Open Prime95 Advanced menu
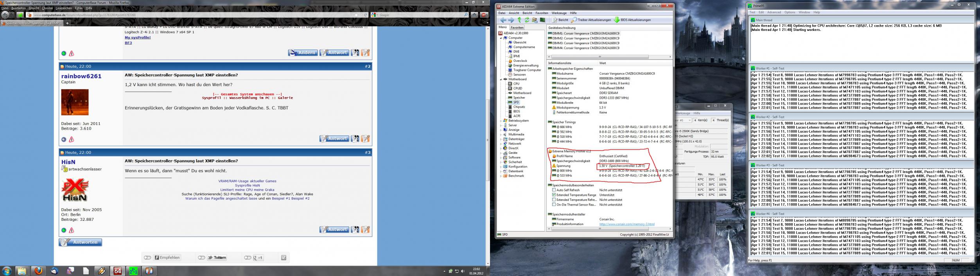 (x=774, y=13)
